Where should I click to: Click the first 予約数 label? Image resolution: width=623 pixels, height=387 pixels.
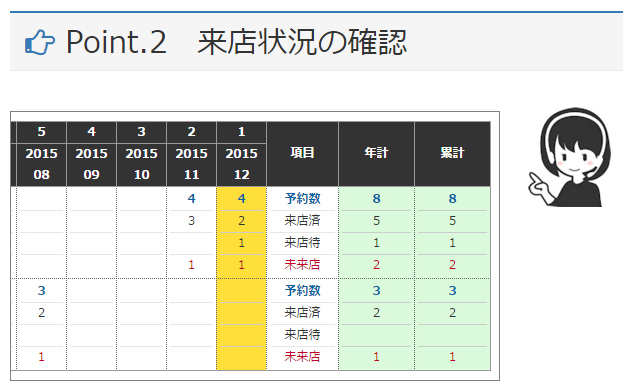click(302, 198)
